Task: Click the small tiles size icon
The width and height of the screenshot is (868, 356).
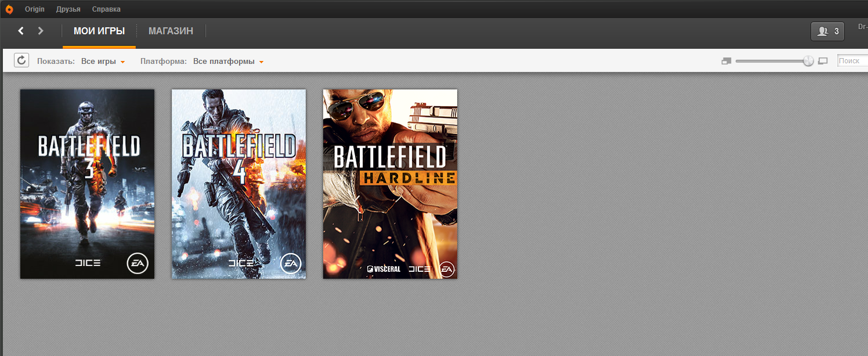Action: point(726,61)
